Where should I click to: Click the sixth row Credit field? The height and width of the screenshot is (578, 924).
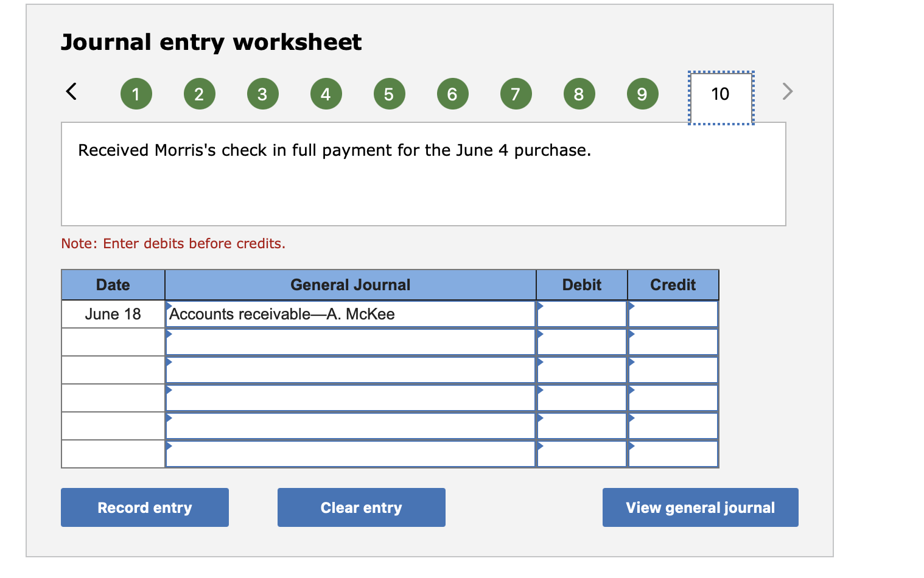click(x=673, y=454)
